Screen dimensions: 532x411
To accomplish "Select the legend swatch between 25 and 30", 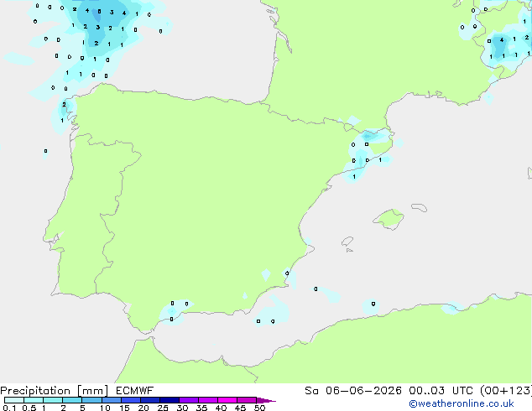I will tap(170, 400).
